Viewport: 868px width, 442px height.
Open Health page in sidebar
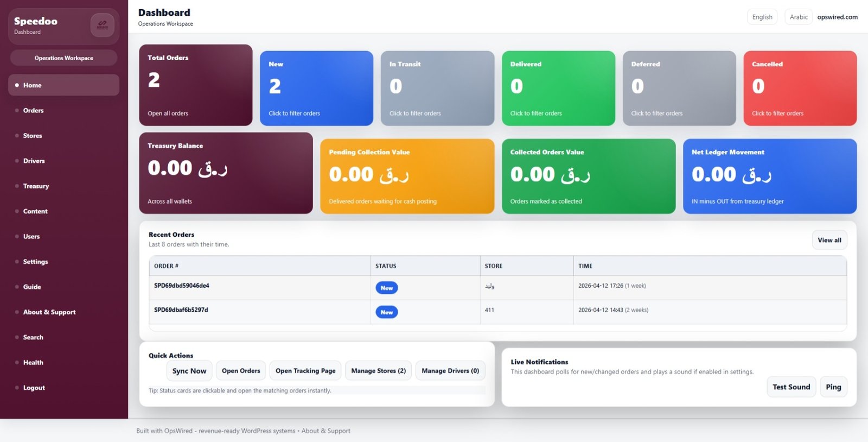coord(64,363)
